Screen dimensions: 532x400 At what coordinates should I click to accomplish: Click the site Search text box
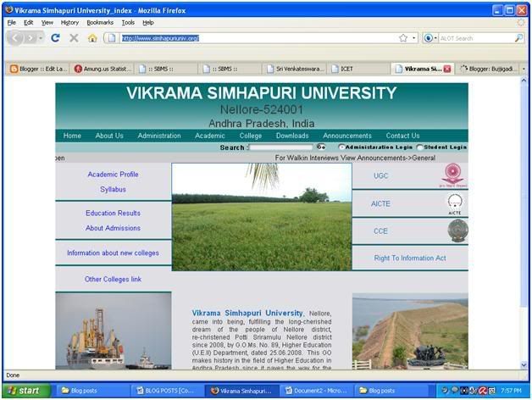pos(280,147)
